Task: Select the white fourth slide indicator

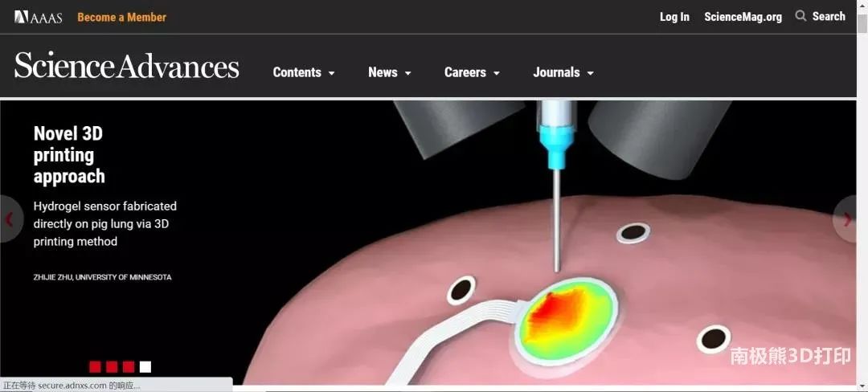Action: (x=145, y=367)
